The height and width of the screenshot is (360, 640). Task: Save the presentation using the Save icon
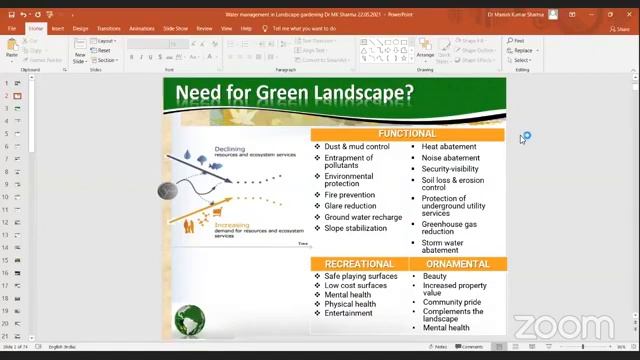[11, 15]
